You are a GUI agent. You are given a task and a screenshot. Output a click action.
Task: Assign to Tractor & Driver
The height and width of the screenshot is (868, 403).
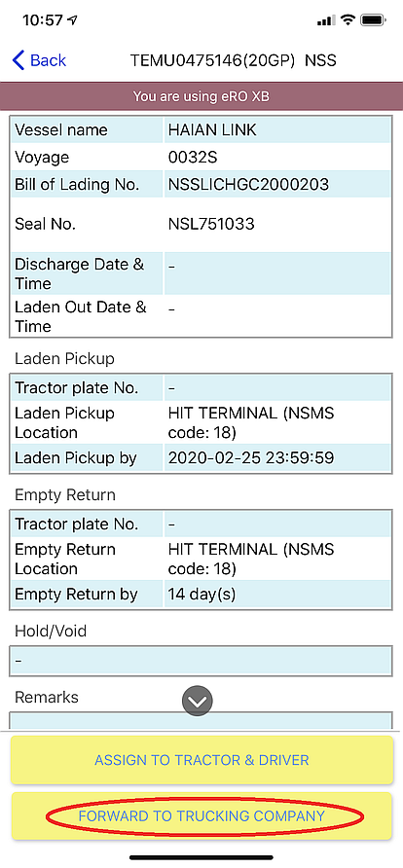pyautogui.click(x=201, y=759)
